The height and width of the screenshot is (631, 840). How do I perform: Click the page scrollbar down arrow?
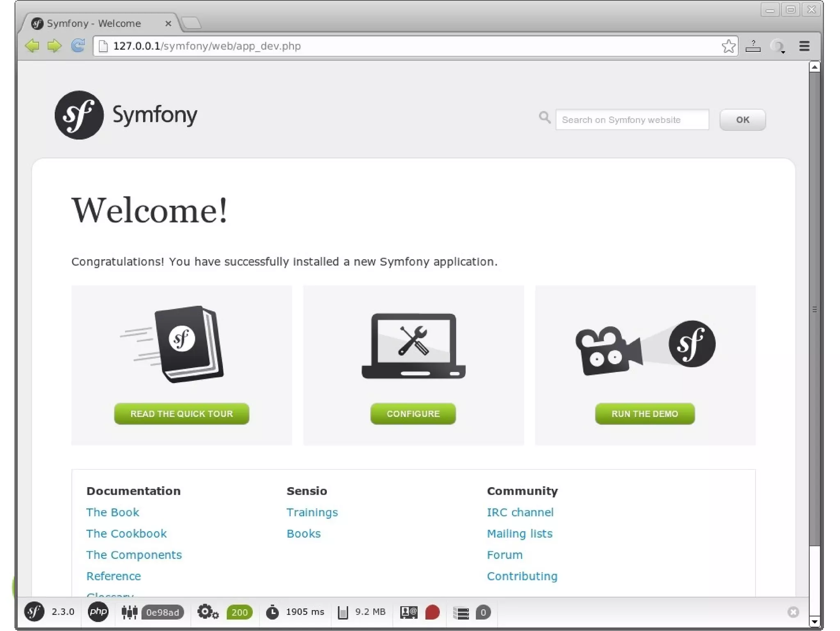click(x=814, y=622)
